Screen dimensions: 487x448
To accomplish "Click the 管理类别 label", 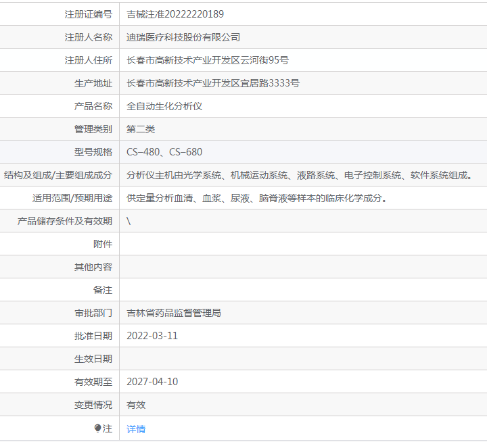I will (x=93, y=129).
